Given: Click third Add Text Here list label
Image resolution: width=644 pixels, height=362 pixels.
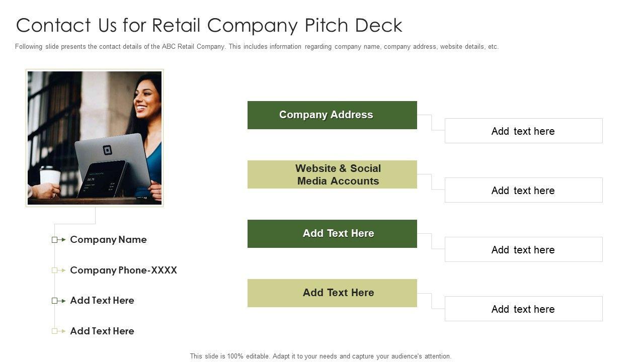Looking at the screenshot, I should tap(102, 301).
